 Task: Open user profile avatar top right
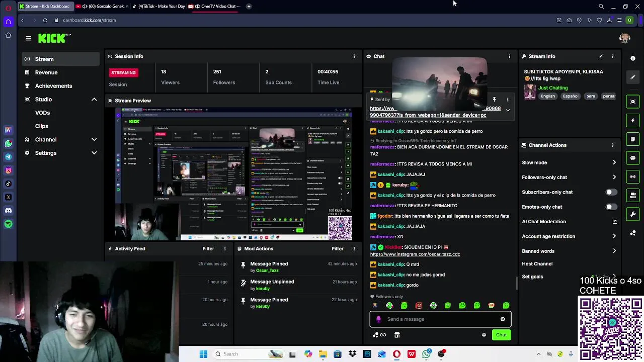tap(625, 38)
